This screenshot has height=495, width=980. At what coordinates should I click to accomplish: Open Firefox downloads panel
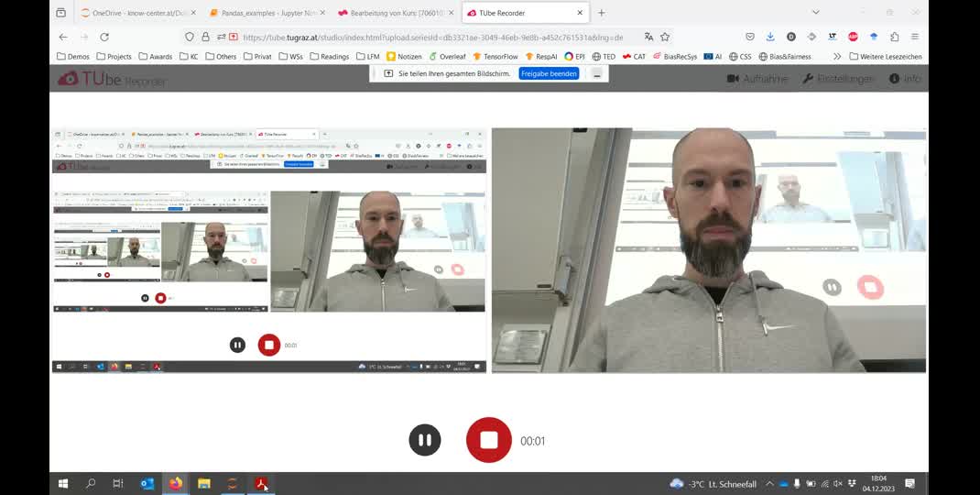click(x=770, y=37)
